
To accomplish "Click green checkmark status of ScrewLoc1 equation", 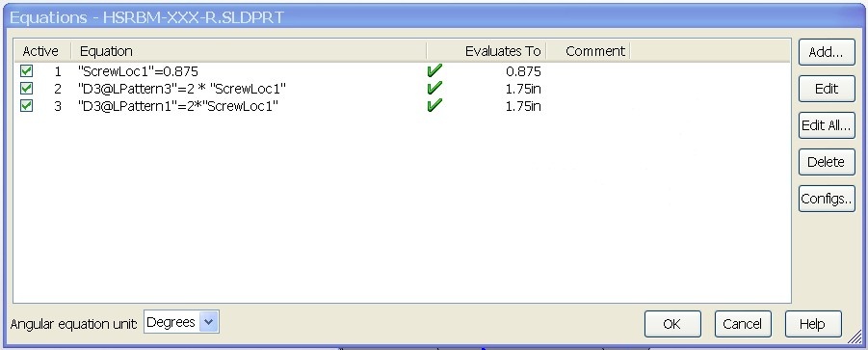I will [434, 71].
